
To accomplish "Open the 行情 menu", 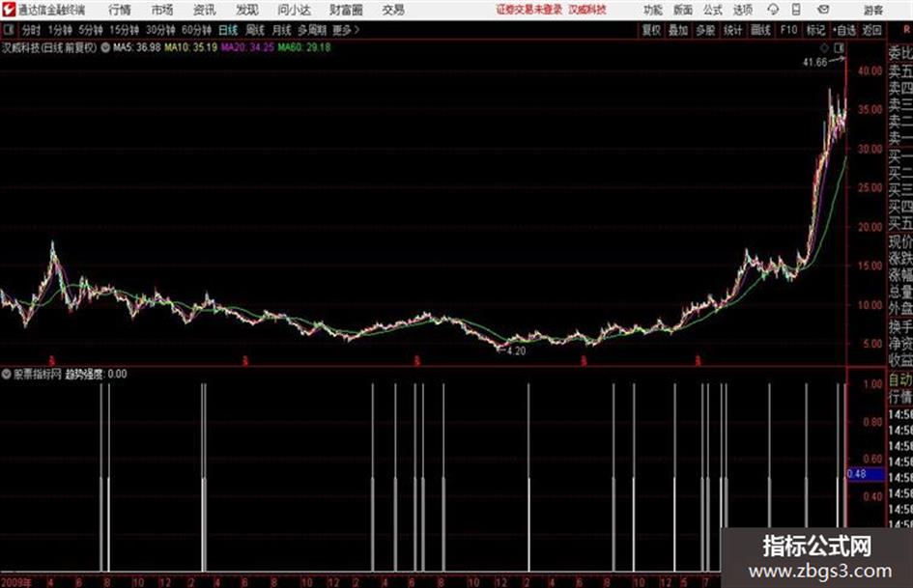I will coord(120,10).
